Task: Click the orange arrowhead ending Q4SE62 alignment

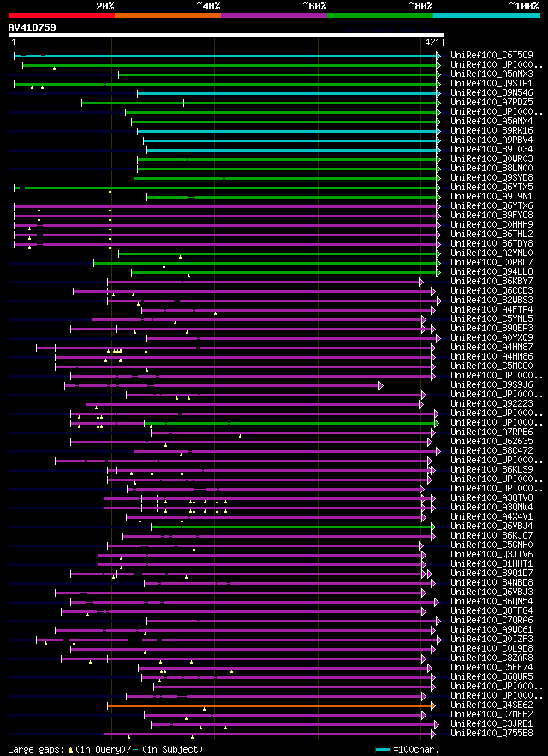Action: tap(433, 705)
